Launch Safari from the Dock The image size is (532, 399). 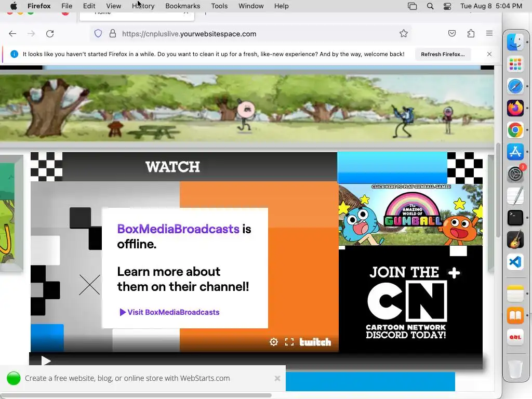pyautogui.click(x=515, y=86)
